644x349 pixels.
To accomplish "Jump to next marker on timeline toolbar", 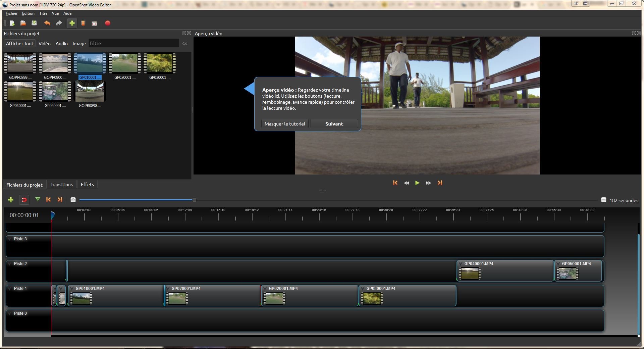I will point(60,200).
